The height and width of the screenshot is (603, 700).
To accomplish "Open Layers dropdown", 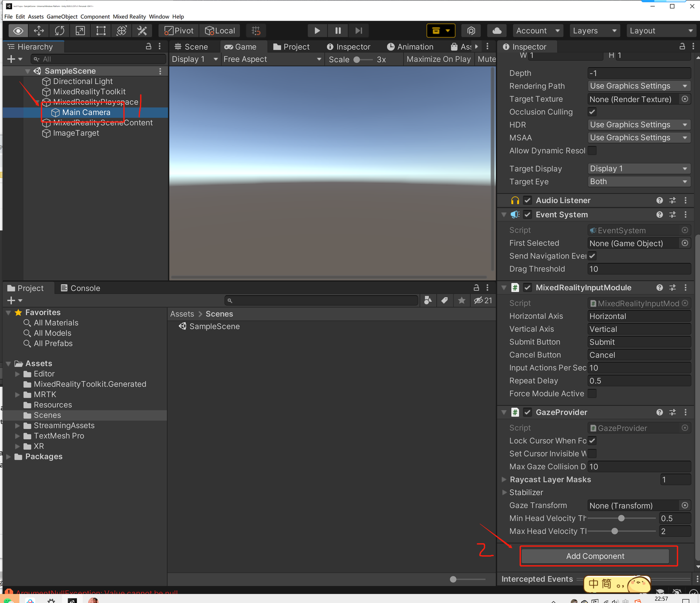I will 595,31.
